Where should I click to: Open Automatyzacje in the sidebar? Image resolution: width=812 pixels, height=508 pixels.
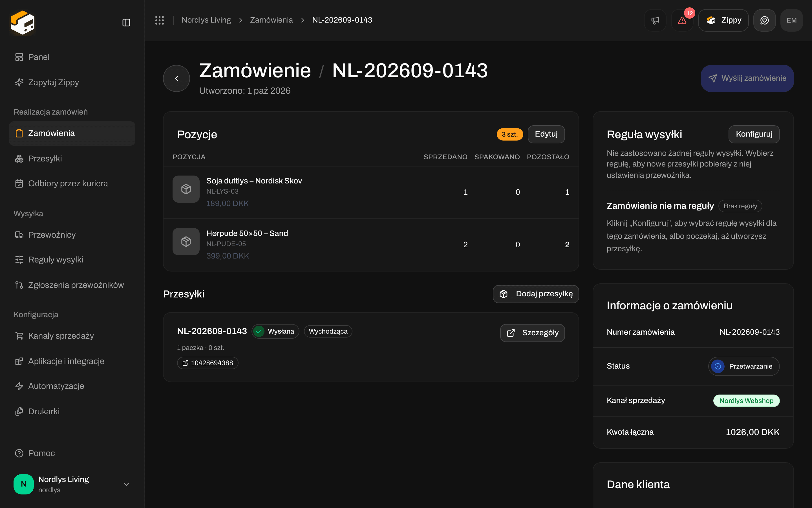[72, 386]
